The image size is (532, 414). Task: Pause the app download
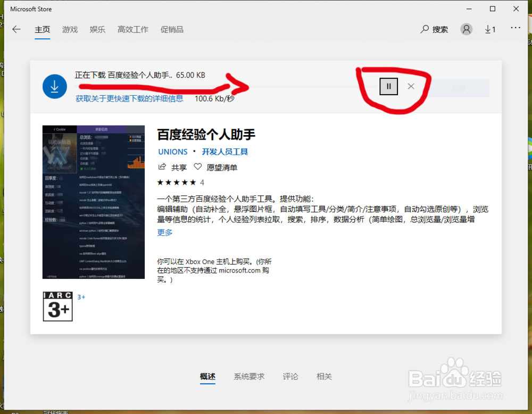click(388, 86)
